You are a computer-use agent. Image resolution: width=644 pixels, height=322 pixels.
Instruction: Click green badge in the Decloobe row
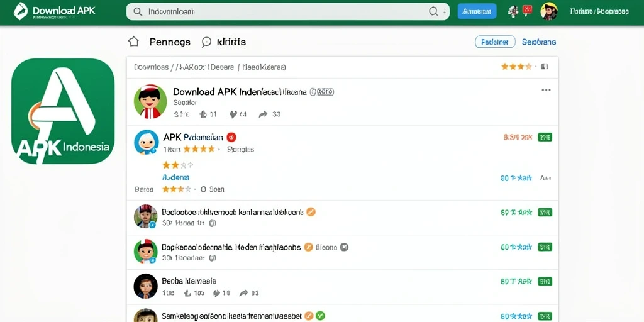point(545,213)
